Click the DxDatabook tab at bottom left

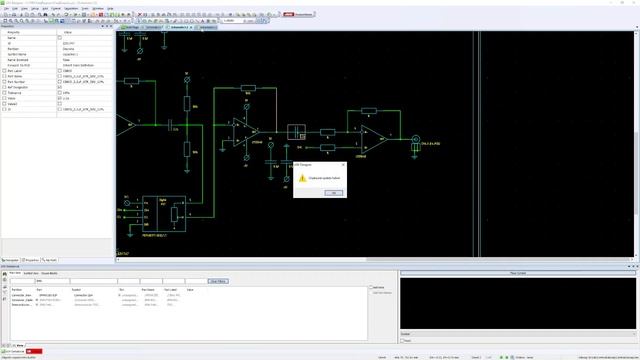coord(13,351)
